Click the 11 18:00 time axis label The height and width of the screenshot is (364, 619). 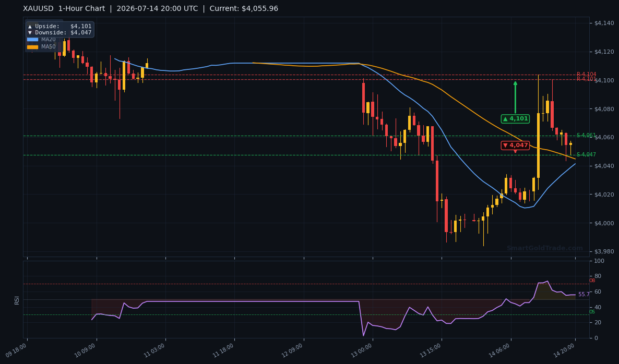223,350
